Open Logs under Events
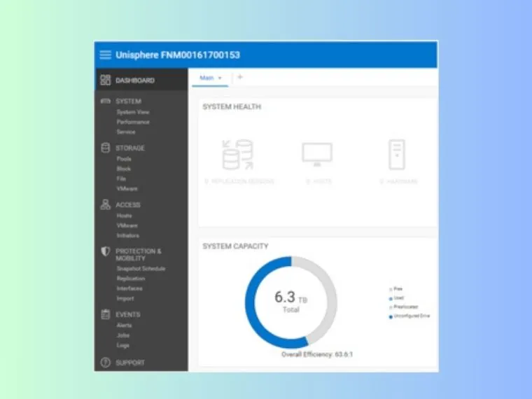Viewport: 532px width, 399px height. (x=122, y=345)
